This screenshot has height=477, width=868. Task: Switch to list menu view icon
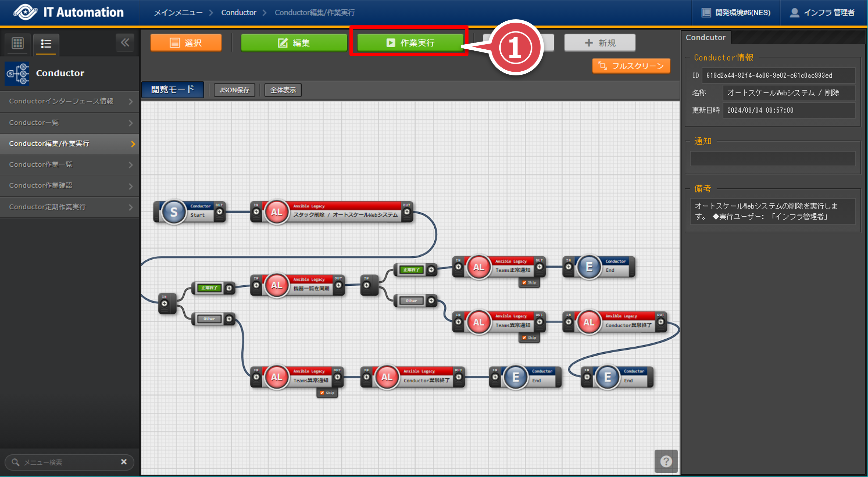click(x=46, y=43)
